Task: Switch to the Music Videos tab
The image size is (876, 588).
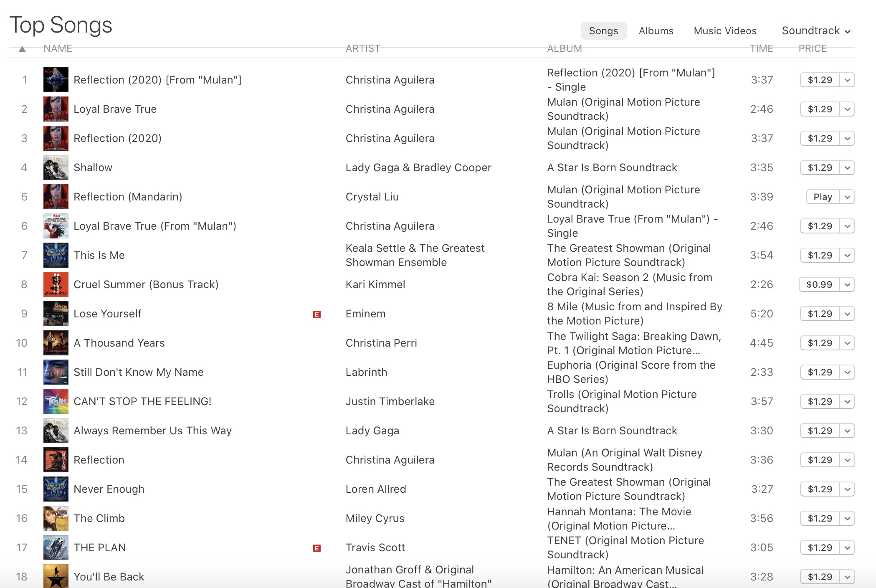Action: 725,31
